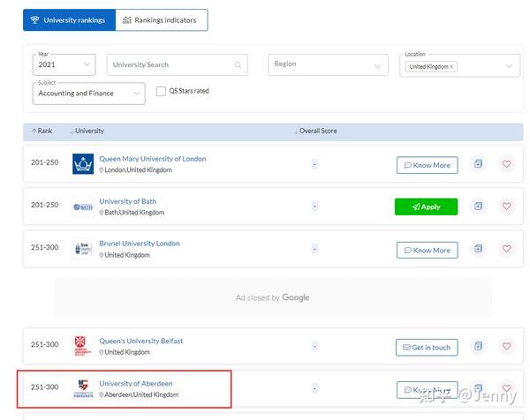Add Queen's University Belfast to compare
Image resolution: width=530 pixels, height=420 pixels.
click(x=478, y=346)
